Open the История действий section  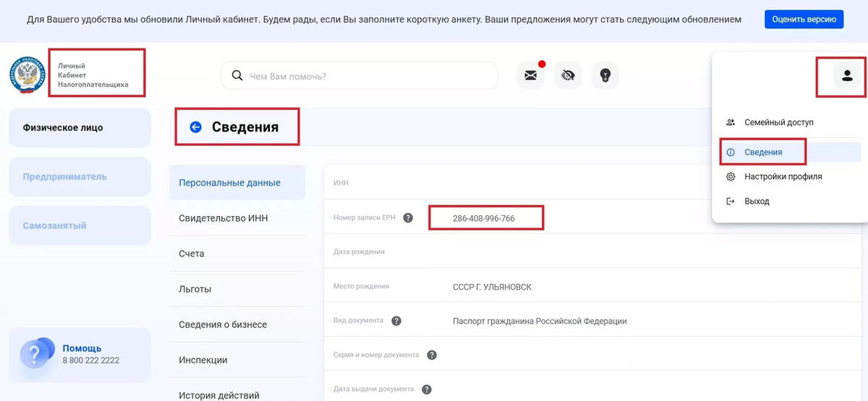pyautogui.click(x=238, y=394)
